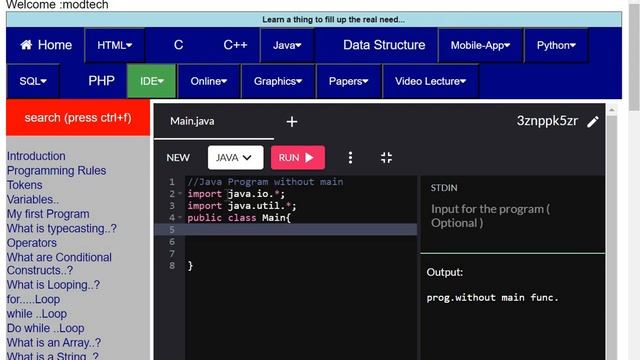
Task: Click the highlighted line 5 in editor
Action: pos(286,229)
